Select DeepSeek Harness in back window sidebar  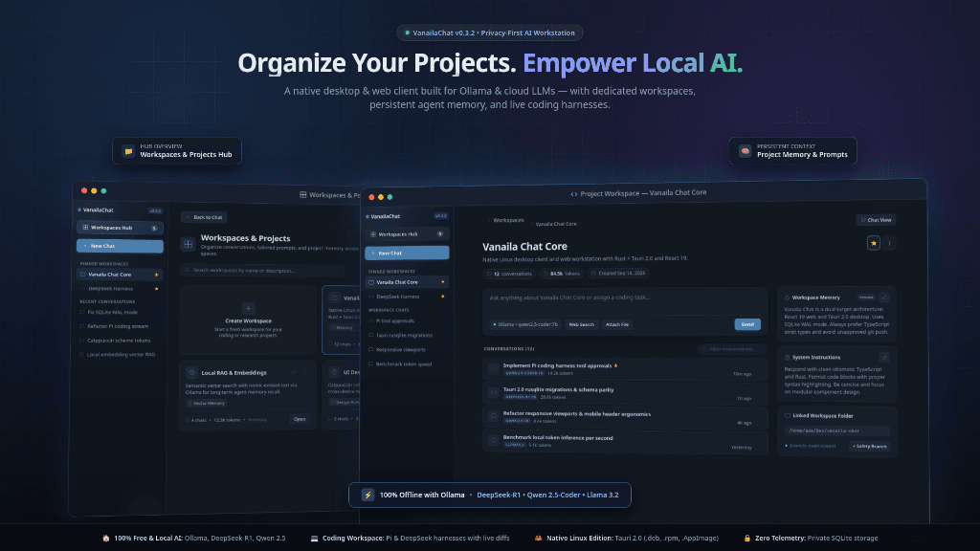click(120, 289)
